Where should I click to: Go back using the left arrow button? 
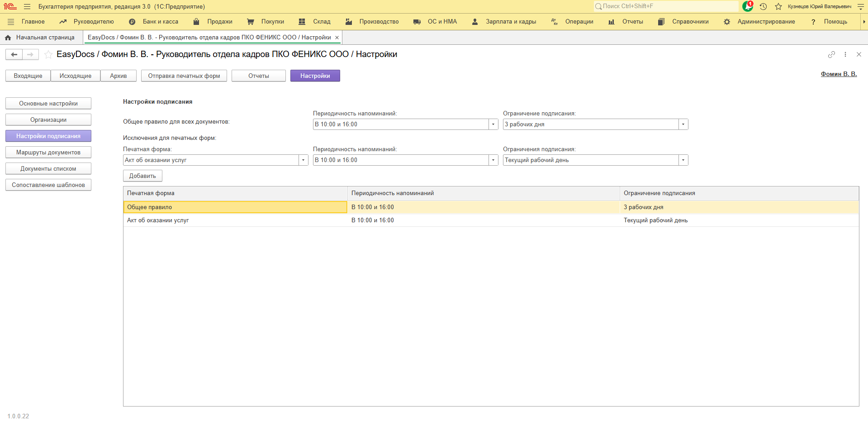[x=14, y=55]
